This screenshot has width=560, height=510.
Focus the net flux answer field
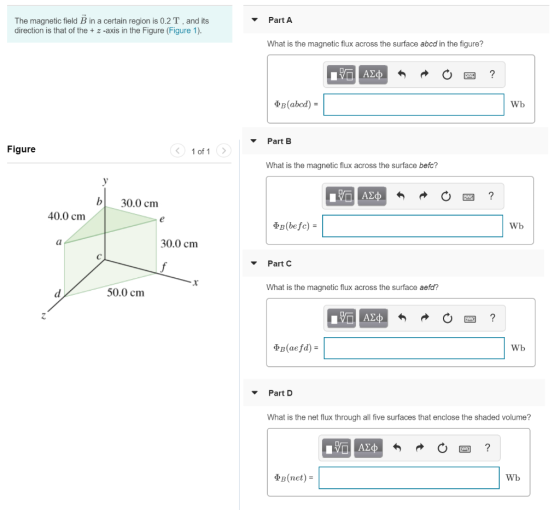[x=409, y=478]
